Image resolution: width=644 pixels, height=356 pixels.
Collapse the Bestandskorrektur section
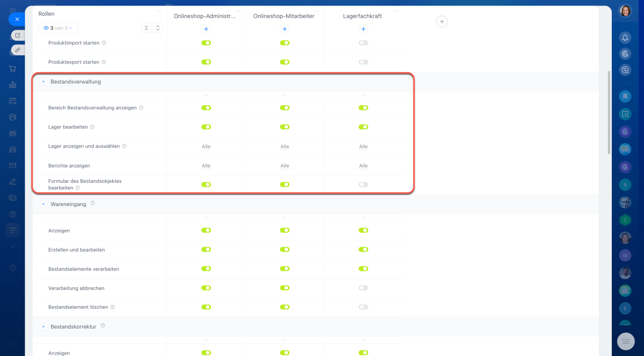pyautogui.click(x=43, y=327)
